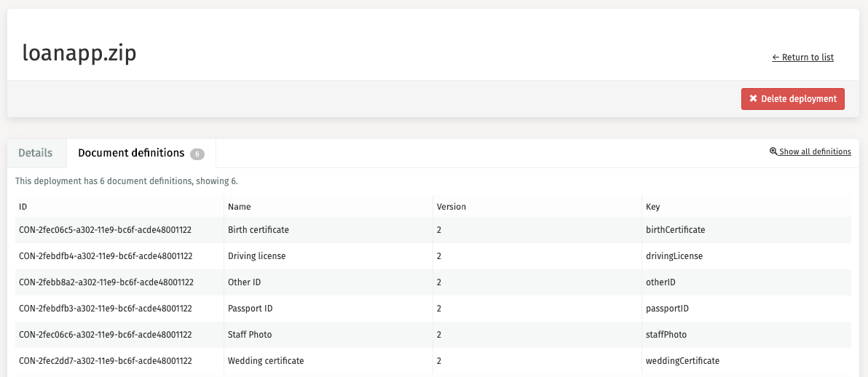This screenshot has width=868, height=377.
Task: Click the X icon on Delete deployment
Action: 753,99
